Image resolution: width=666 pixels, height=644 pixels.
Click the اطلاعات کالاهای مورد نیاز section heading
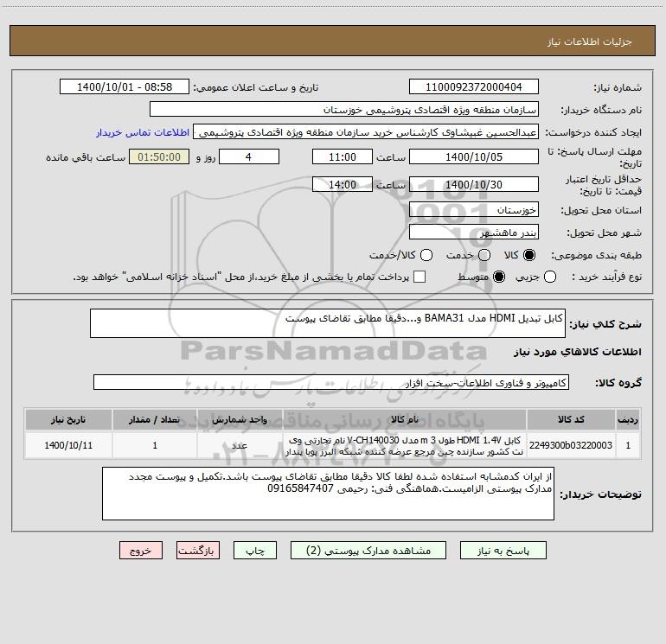pos(577,352)
